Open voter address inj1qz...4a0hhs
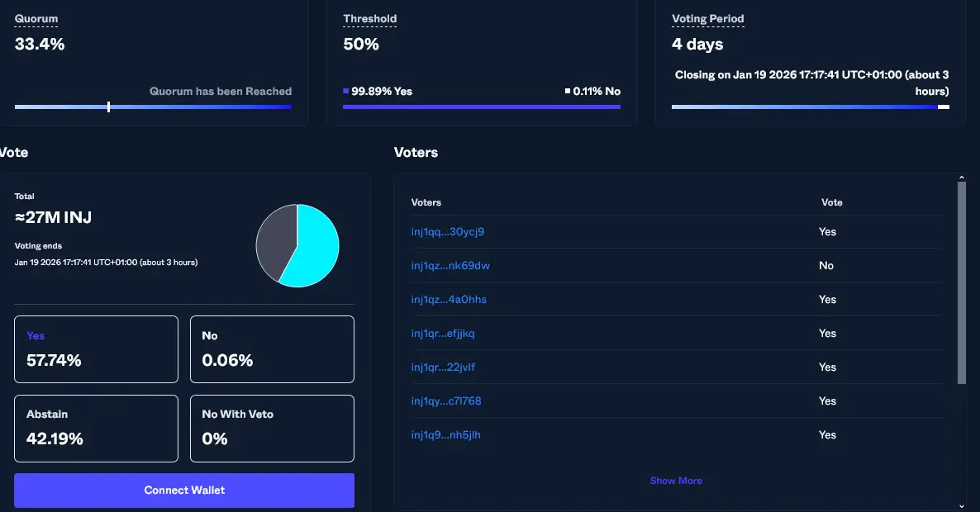The width and height of the screenshot is (980, 512). click(449, 300)
